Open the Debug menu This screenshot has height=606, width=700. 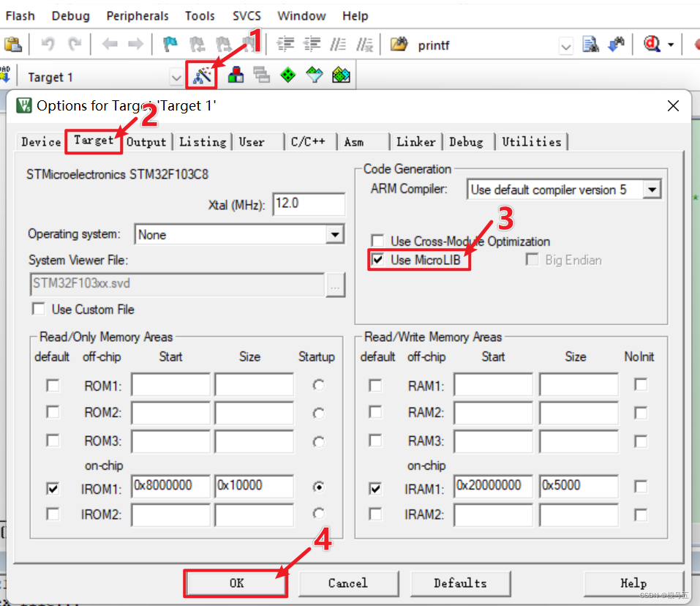(x=70, y=15)
